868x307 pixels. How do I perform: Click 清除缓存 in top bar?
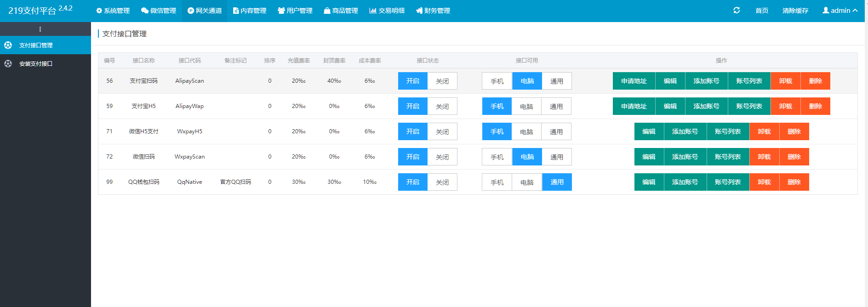pyautogui.click(x=795, y=11)
